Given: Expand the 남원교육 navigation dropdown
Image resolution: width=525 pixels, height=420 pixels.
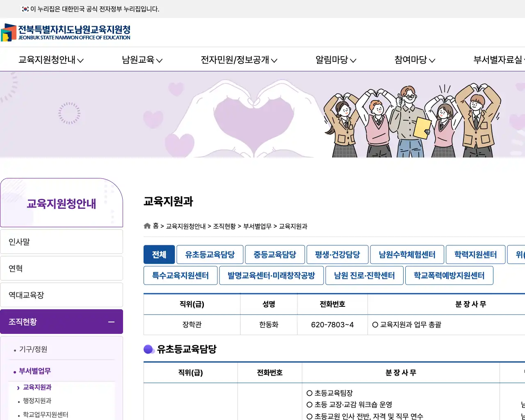Looking at the screenshot, I should [142, 59].
